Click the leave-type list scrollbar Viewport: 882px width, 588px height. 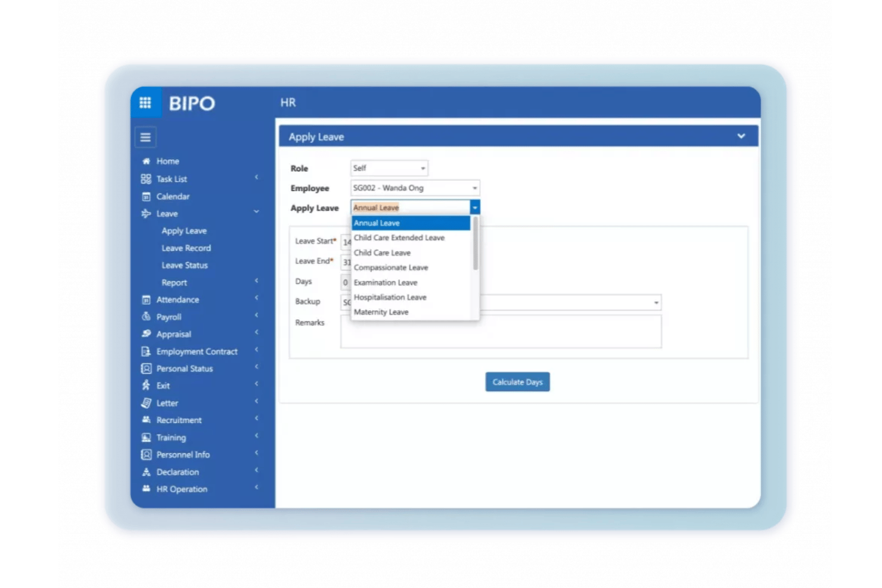pyautogui.click(x=476, y=244)
